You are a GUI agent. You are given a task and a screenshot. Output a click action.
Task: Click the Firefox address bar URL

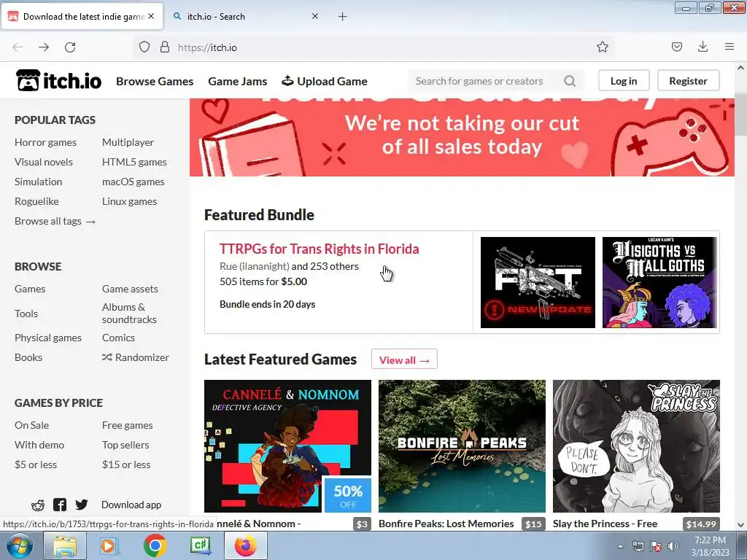207,47
